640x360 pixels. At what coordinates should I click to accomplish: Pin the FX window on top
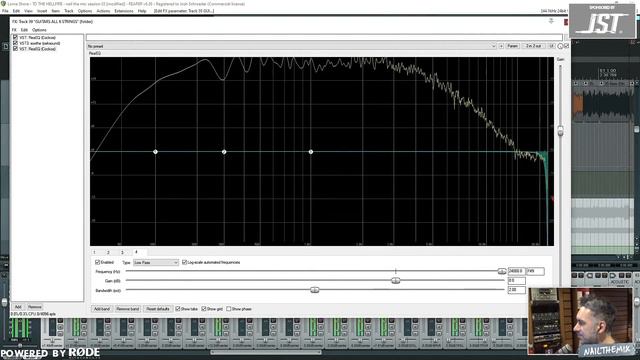(x=551, y=21)
